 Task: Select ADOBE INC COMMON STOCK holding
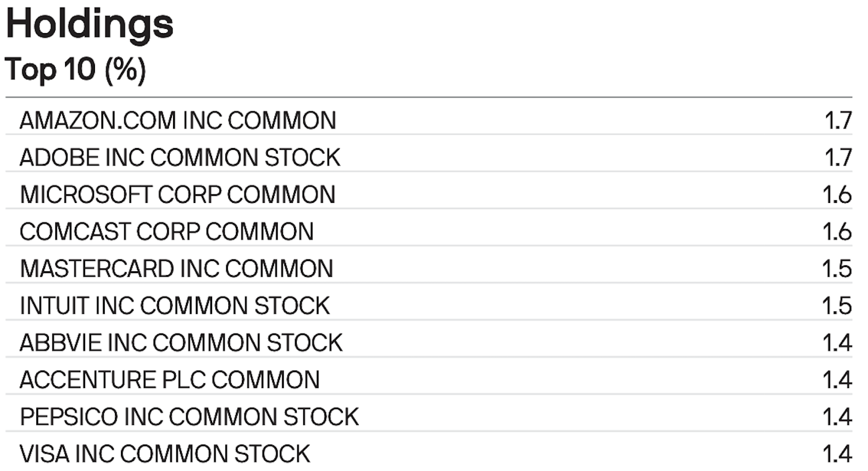coord(180,157)
